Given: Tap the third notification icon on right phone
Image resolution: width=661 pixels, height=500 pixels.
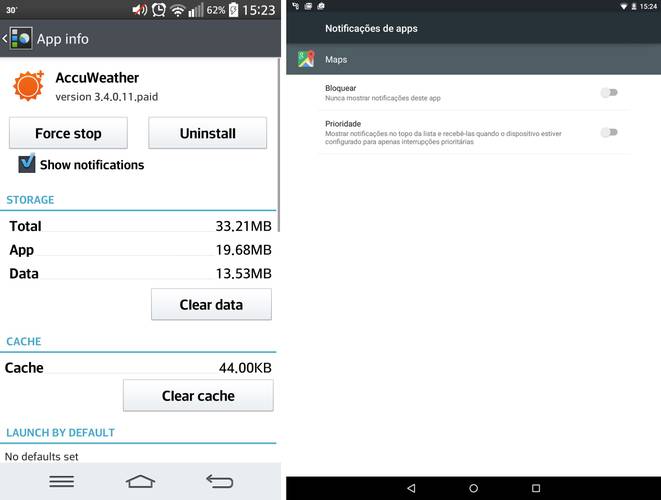Looking at the screenshot, I should coord(321,6).
